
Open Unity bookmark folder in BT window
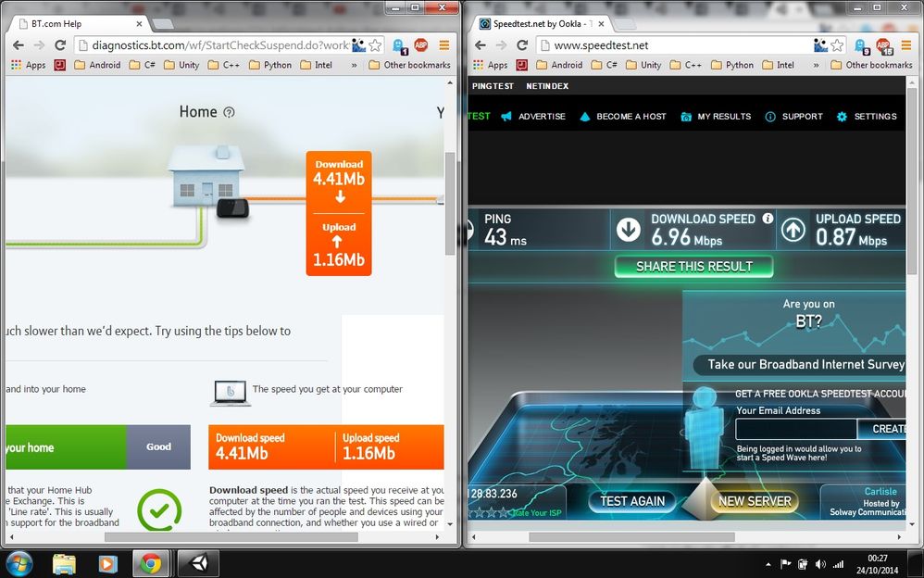(181, 65)
